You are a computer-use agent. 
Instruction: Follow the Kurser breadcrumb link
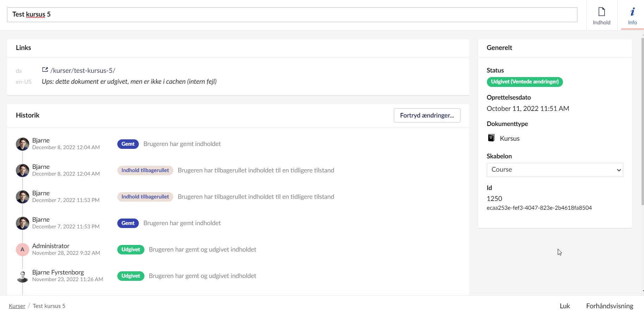(x=17, y=306)
